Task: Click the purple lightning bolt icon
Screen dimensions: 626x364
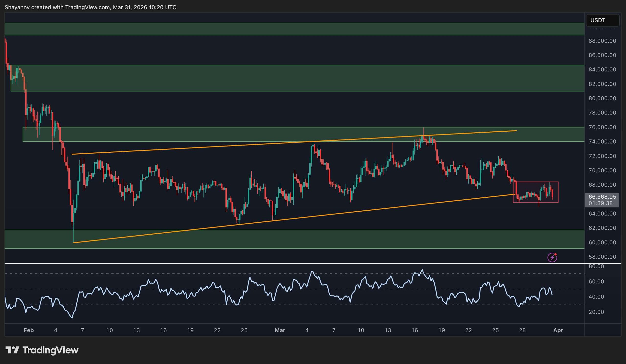Action: coord(552,257)
